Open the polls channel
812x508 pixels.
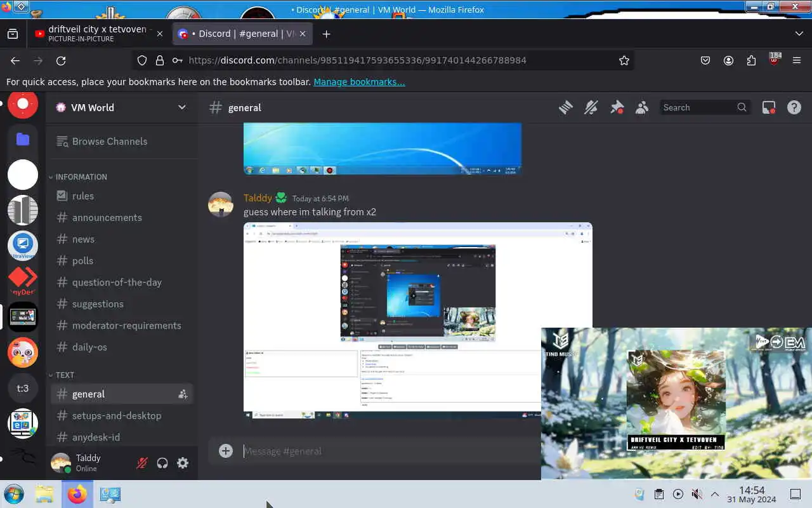[x=122, y=260]
